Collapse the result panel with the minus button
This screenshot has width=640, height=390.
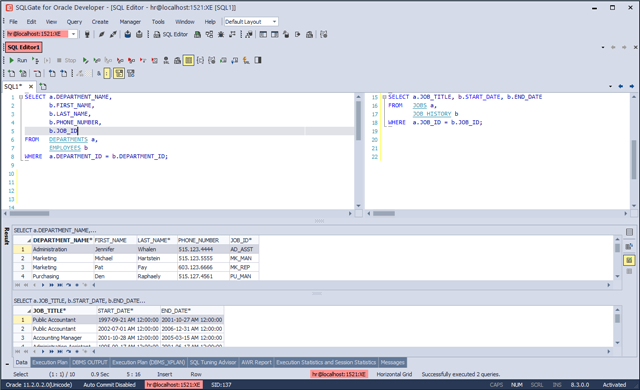[x=7, y=364]
